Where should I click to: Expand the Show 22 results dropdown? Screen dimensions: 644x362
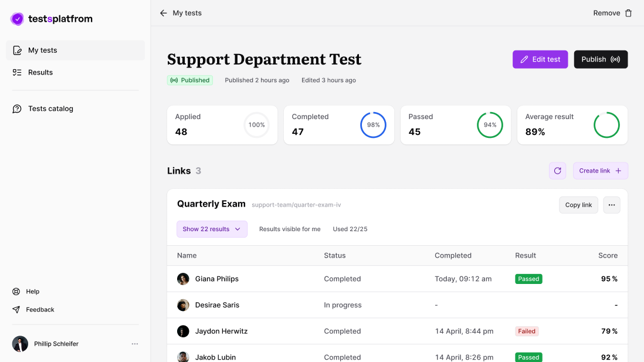coord(212,229)
